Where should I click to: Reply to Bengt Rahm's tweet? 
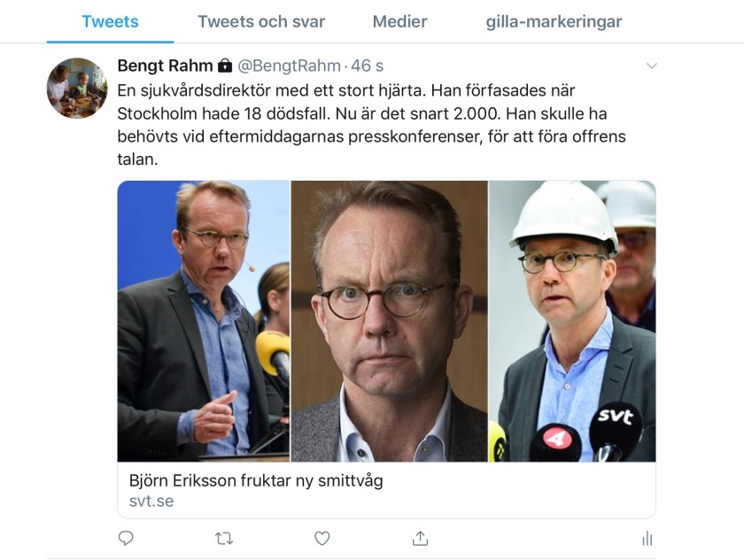click(x=126, y=538)
